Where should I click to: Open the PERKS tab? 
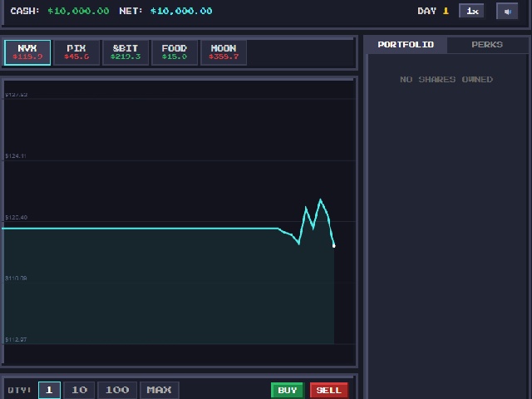click(487, 44)
